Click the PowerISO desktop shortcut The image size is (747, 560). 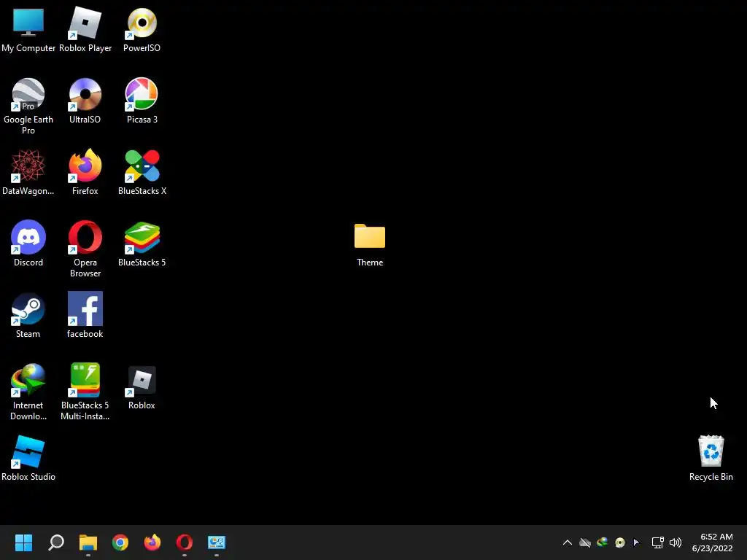click(x=142, y=30)
